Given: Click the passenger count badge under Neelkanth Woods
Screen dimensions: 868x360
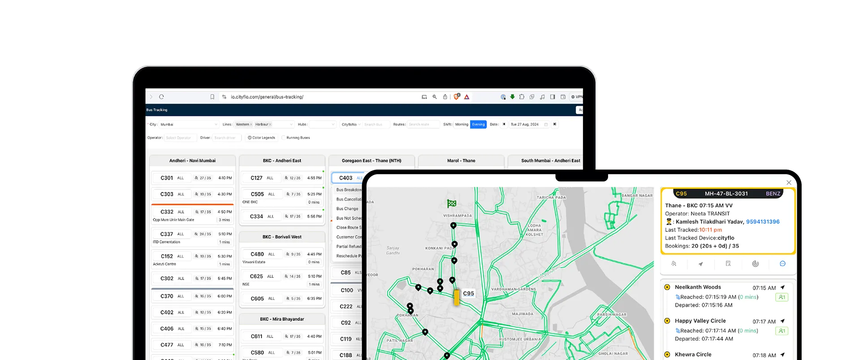Looking at the screenshot, I should click(x=782, y=297).
